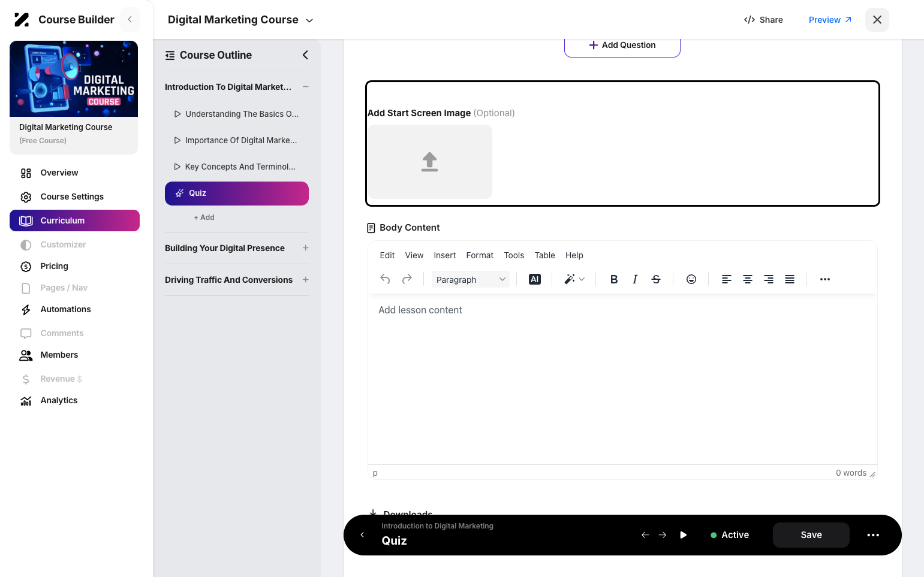Open the Preview link
Viewport: 924px width, 577px height.
click(830, 20)
